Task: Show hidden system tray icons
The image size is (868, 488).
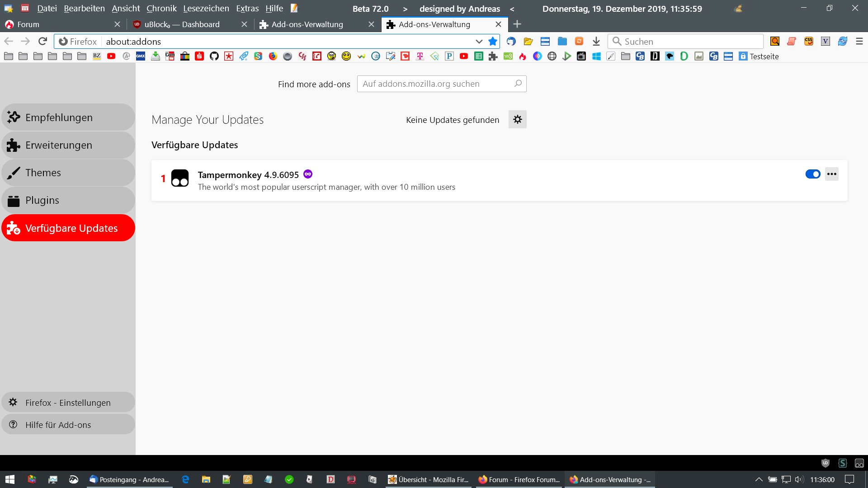Action: [x=759, y=479]
